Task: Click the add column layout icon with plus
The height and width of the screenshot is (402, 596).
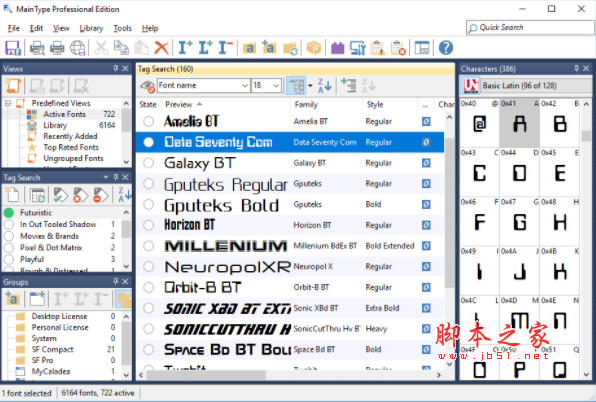Action: tap(349, 85)
